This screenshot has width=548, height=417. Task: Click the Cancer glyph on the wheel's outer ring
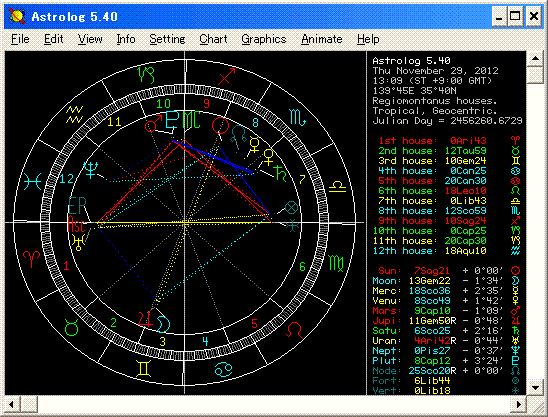click(x=223, y=369)
